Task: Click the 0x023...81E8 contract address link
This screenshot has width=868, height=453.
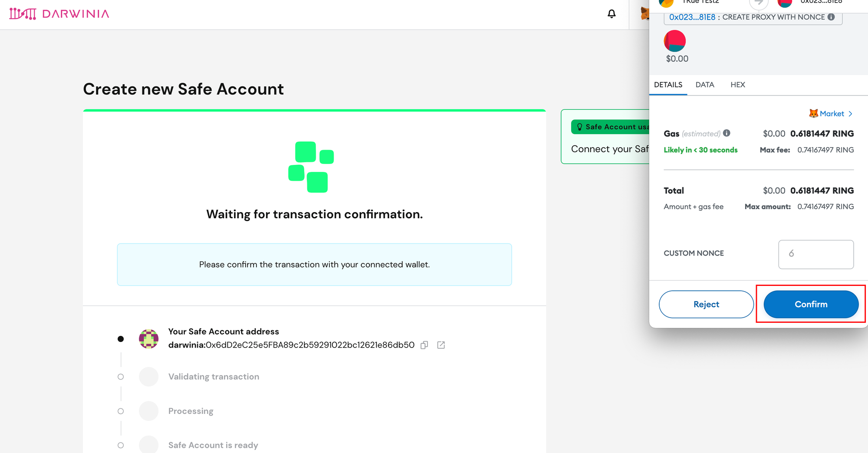Action: click(692, 17)
